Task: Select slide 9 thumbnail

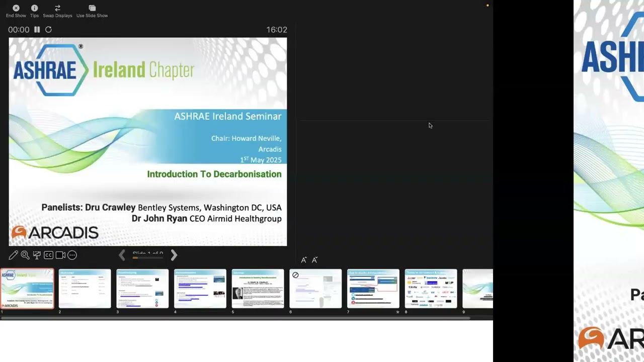Action: point(477,289)
